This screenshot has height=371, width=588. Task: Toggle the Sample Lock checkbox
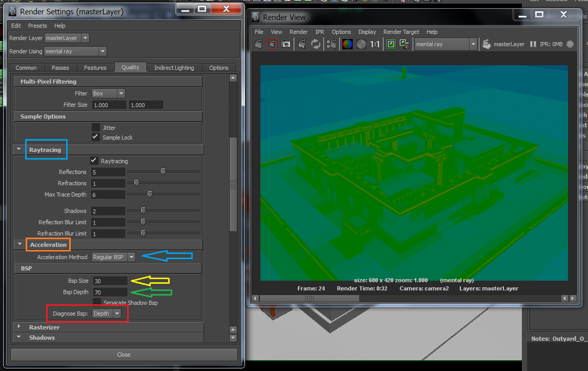click(96, 137)
